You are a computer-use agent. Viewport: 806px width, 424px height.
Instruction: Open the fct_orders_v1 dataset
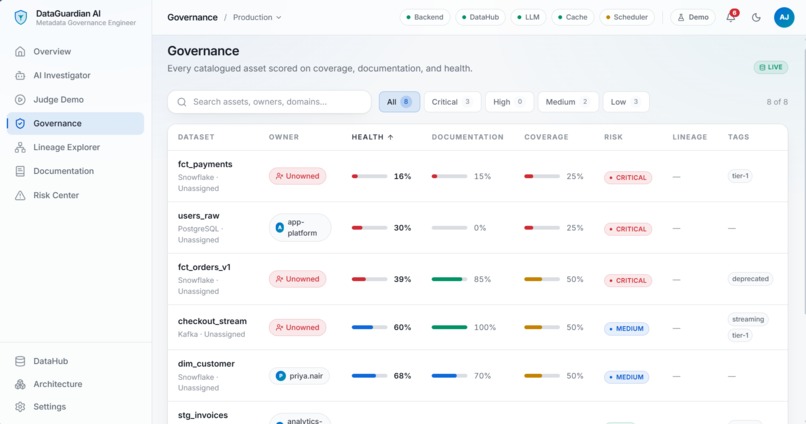coord(478,279)
